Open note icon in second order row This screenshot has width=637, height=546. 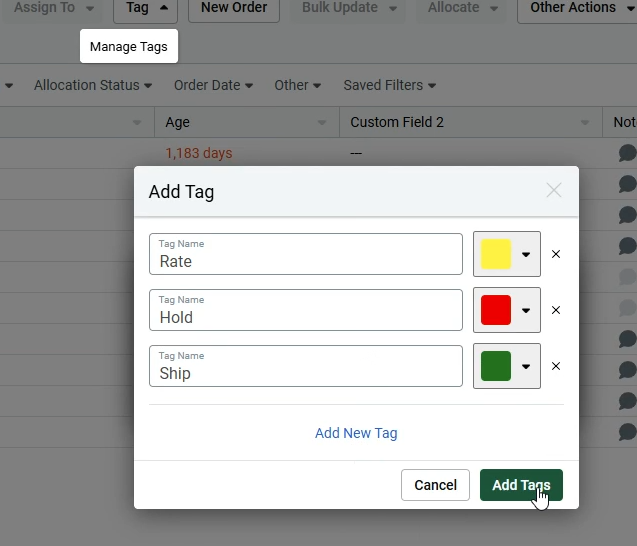coord(627,184)
